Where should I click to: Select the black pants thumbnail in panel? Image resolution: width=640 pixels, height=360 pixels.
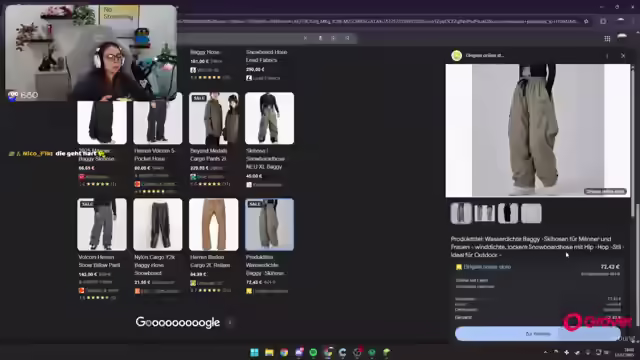tap(508, 213)
